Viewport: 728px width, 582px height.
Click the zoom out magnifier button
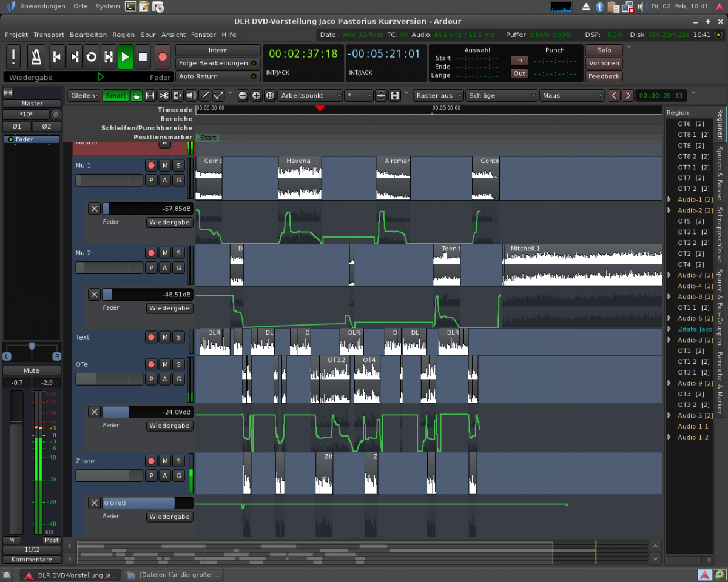click(x=243, y=96)
